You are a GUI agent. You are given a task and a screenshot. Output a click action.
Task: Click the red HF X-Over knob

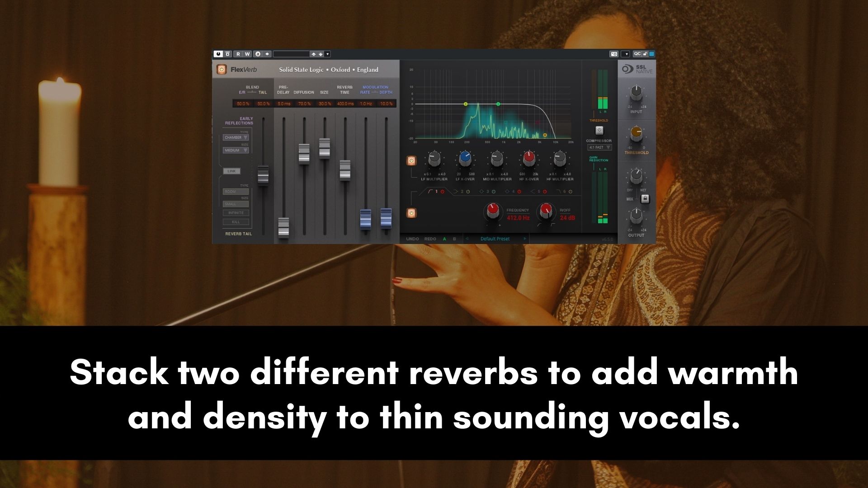tap(528, 159)
